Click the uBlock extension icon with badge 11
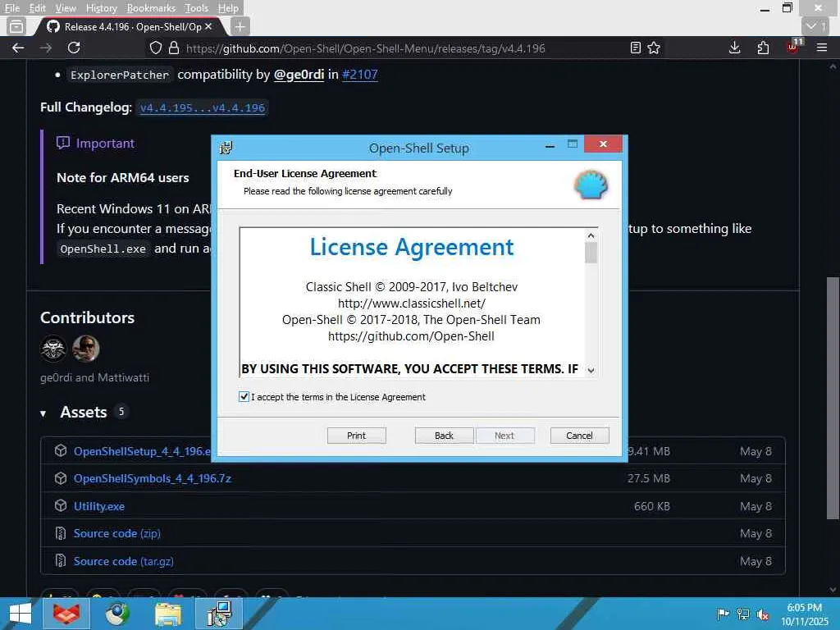This screenshot has width=840, height=630. 793,47
